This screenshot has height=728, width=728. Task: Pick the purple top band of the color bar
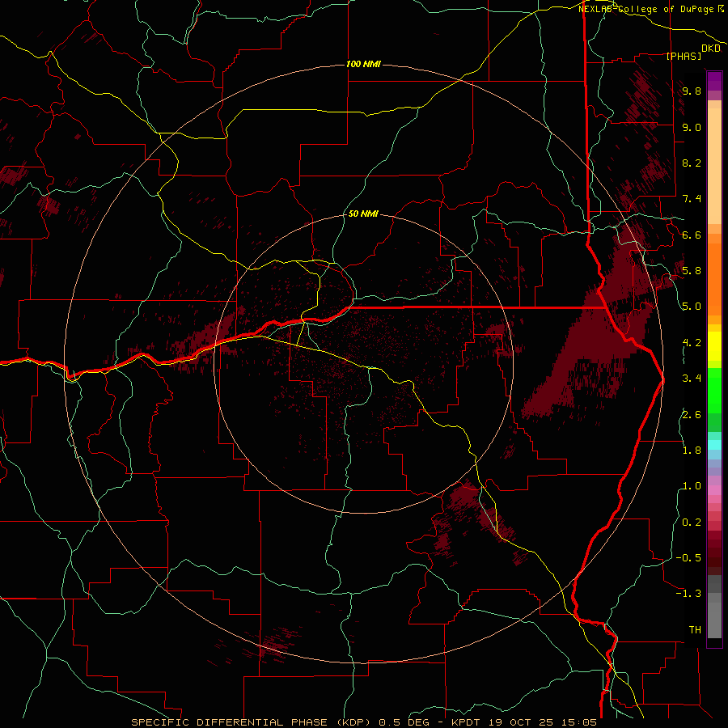coord(714,81)
